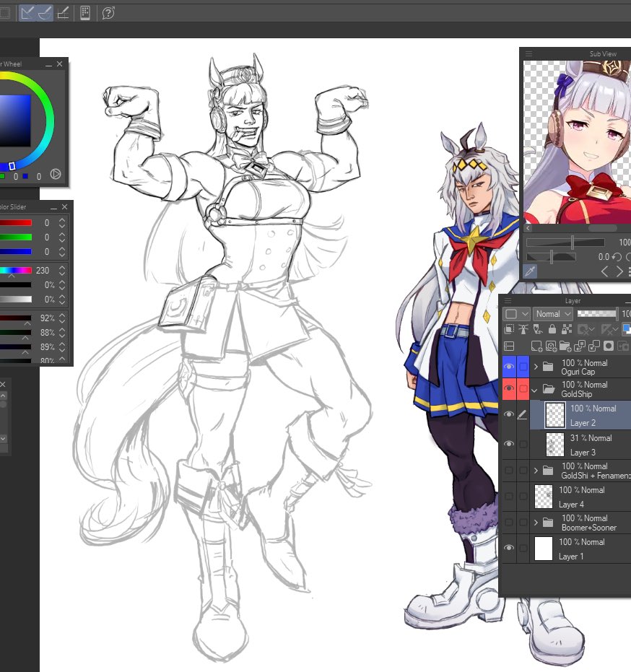Click Merge with Layer Below icon
This screenshot has height=672, width=631.
594,346
